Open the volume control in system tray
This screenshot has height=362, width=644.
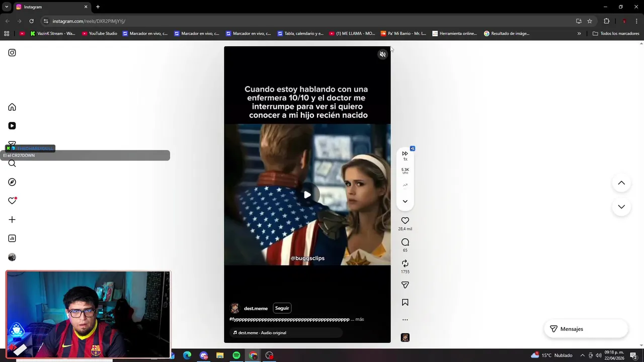pos(599,355)
